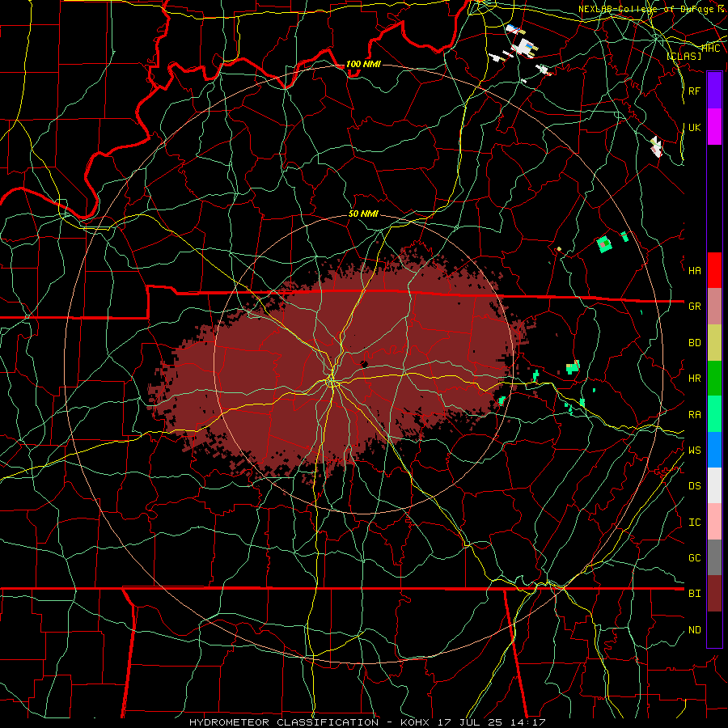The height and width of the screenshot is (728, 728).
Task: Click the IC light pink legend swatch
Action: [714, 522]
